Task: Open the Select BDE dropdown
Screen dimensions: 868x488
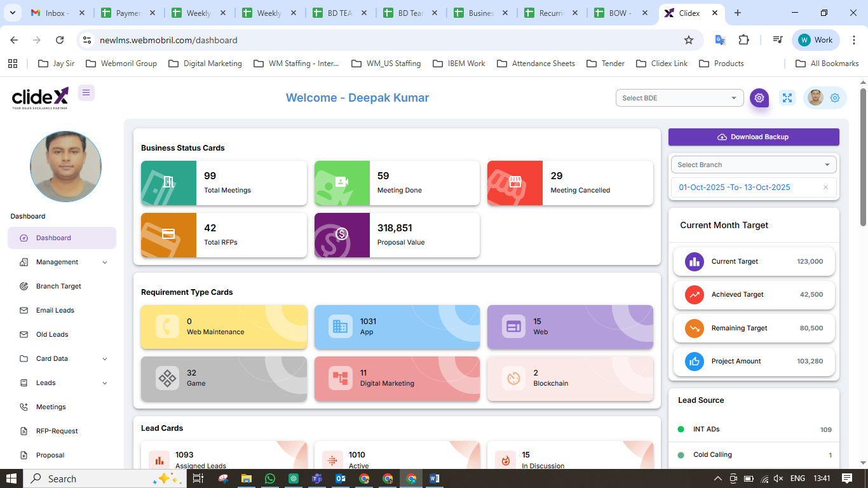Action: pyautogui.click(x=680, y=98)
